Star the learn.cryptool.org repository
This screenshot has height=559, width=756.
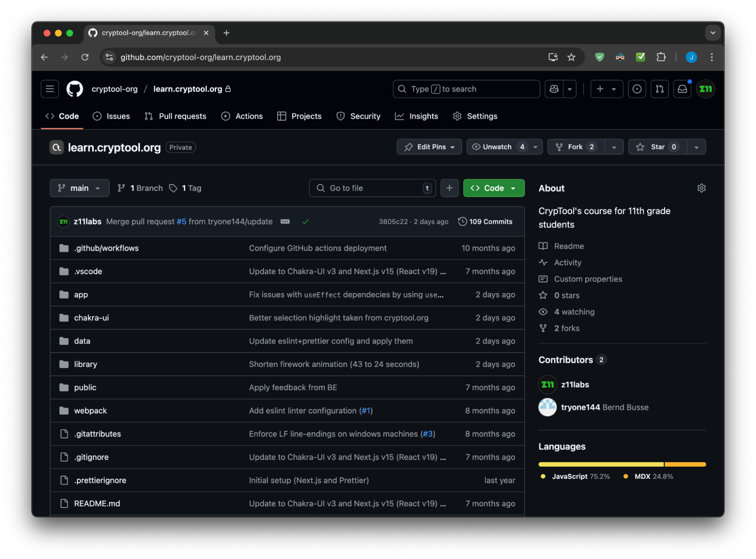click(x=657, y=147)
